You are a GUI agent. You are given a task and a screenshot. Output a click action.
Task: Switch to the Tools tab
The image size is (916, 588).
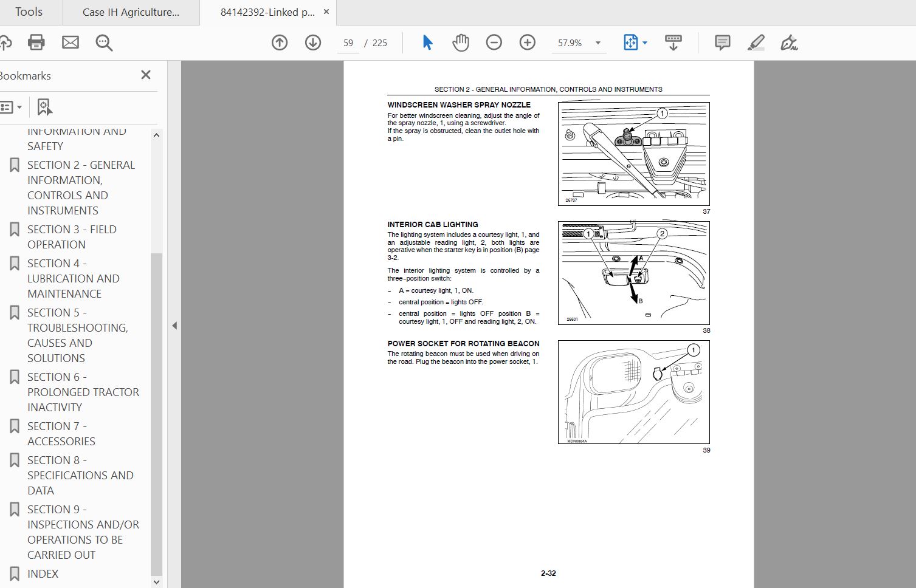pos(29,12)
